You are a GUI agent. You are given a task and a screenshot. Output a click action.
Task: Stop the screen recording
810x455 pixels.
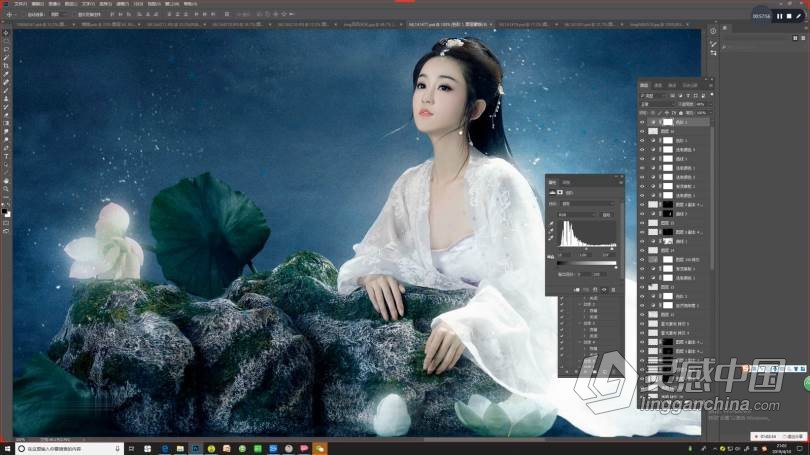pos(789,16)
